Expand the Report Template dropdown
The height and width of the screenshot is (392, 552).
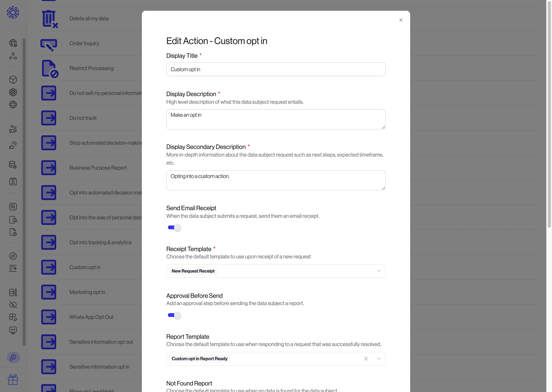pyautogui.click(x=379, y=358)
